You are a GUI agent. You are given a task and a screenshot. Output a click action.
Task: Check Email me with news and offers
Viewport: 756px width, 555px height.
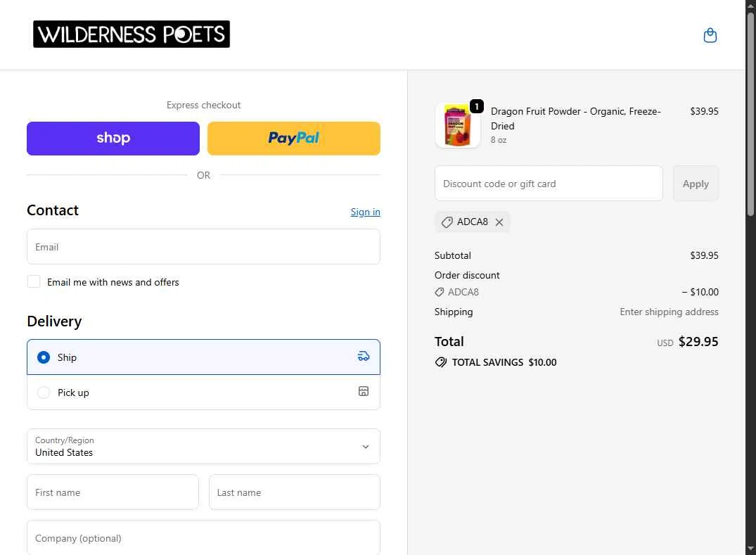[x=34, y=281]
